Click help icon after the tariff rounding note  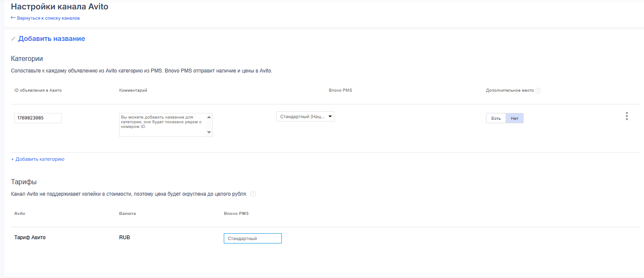pos(253,194)
